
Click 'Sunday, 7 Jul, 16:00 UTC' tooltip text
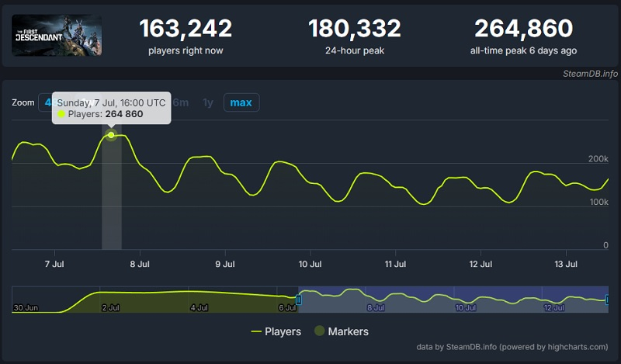point(111,103)
